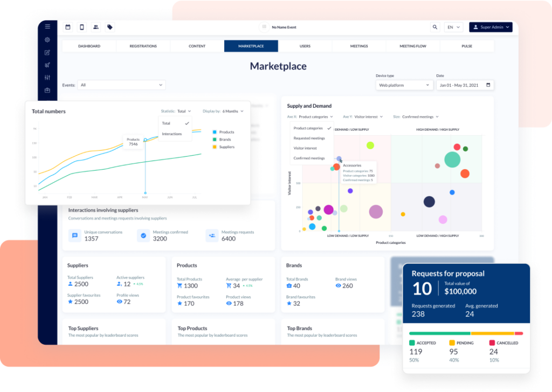Go to the Users tab

click(305, 46)
